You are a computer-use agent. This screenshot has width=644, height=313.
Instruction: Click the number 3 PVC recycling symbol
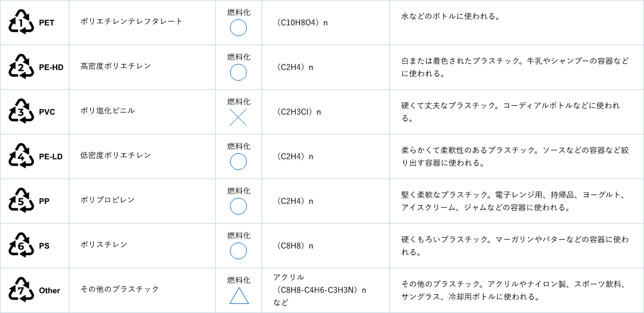tap(21, 112)
